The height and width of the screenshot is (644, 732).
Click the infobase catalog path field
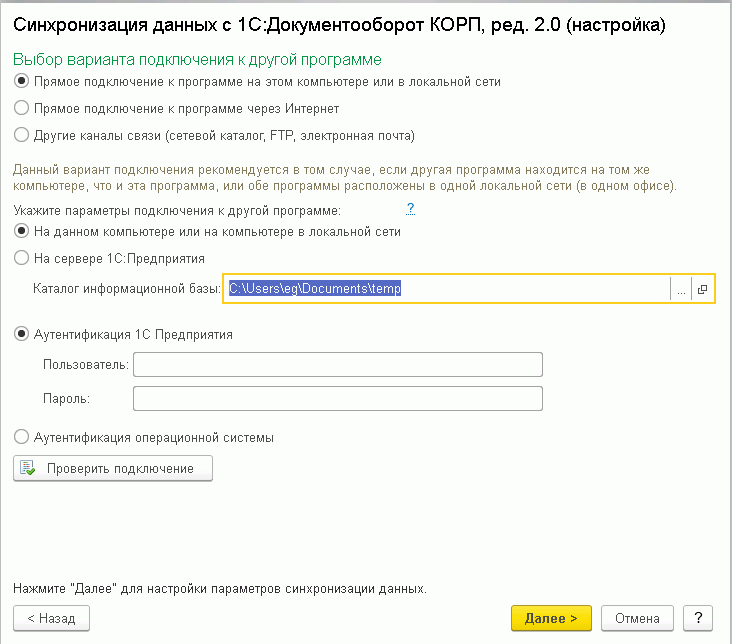pyautogui.click(x=447, y=289)
